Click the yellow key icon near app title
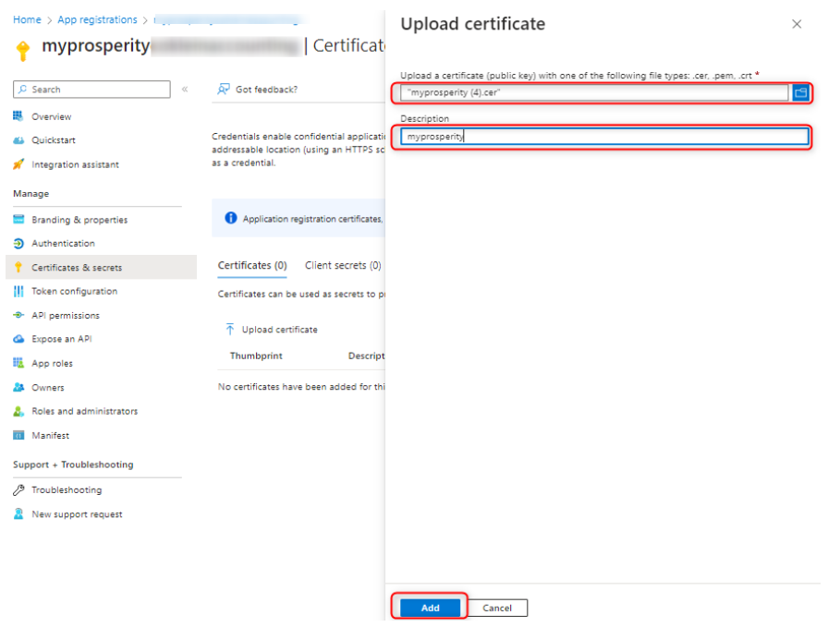The height and width of the screenshot is (627, 840). click(x=22, y=51)
